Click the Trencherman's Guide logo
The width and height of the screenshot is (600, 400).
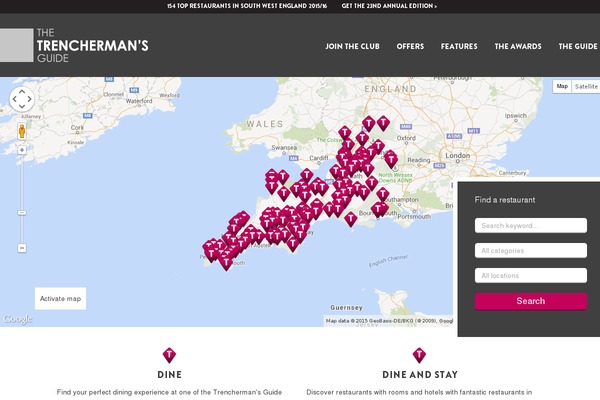point(75,46)
